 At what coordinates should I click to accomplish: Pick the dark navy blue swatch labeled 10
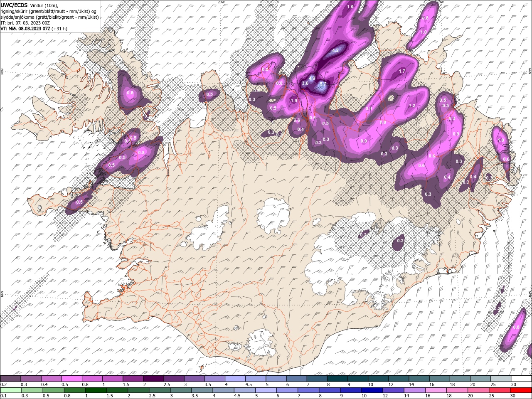coord(372,390)
